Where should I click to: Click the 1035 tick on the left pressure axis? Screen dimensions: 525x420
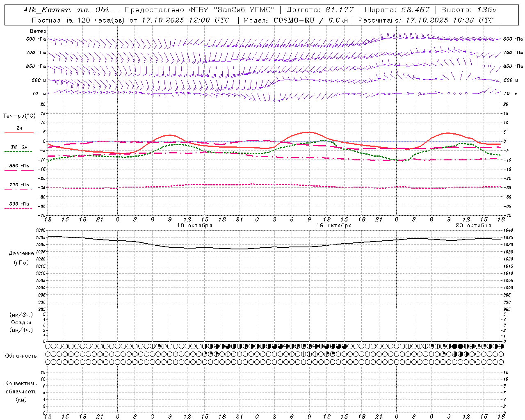pos(42,237)
